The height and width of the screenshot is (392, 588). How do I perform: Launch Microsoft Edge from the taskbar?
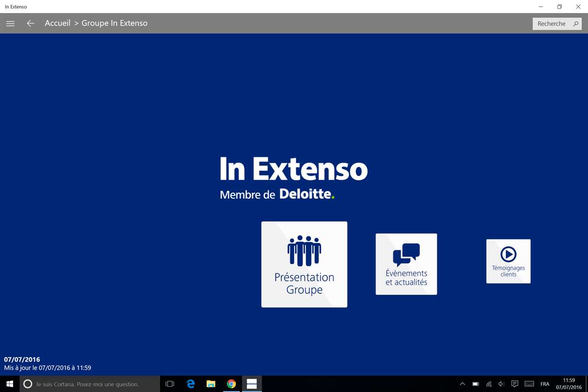point(191,384)
